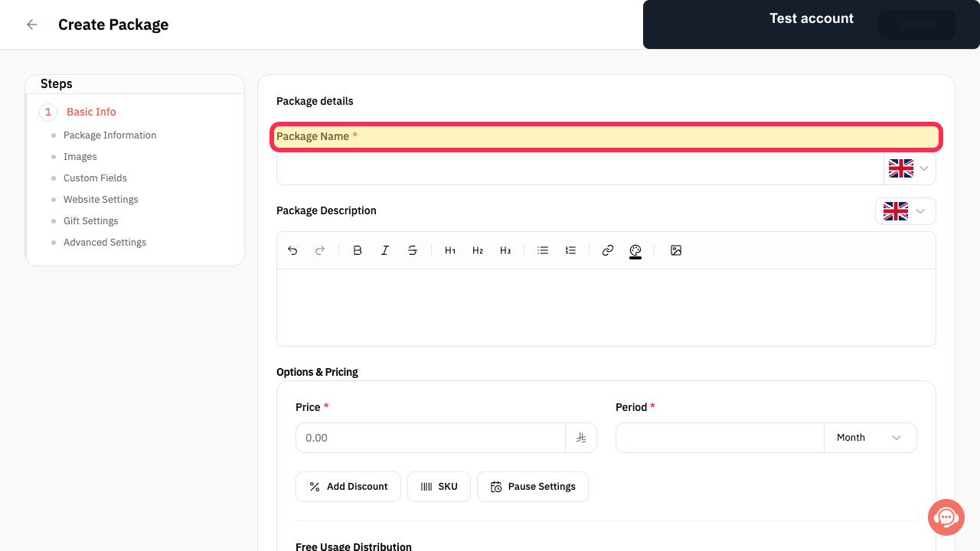Go to Website Settings step

[101, 200]
